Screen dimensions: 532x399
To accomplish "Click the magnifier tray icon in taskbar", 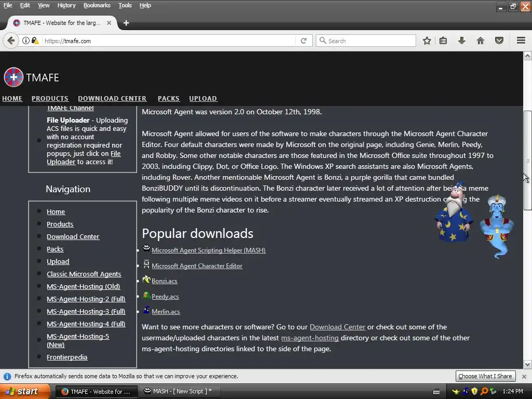I will 484,391.
